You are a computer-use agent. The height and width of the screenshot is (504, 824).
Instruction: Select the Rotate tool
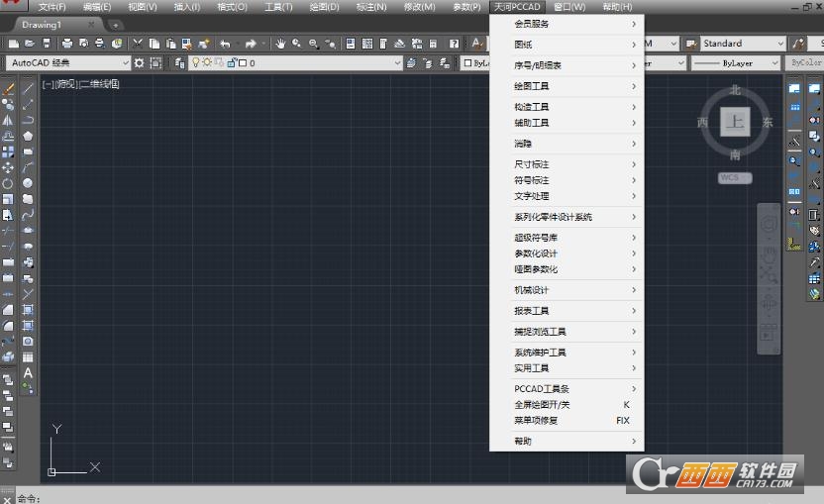click(8, 183)
